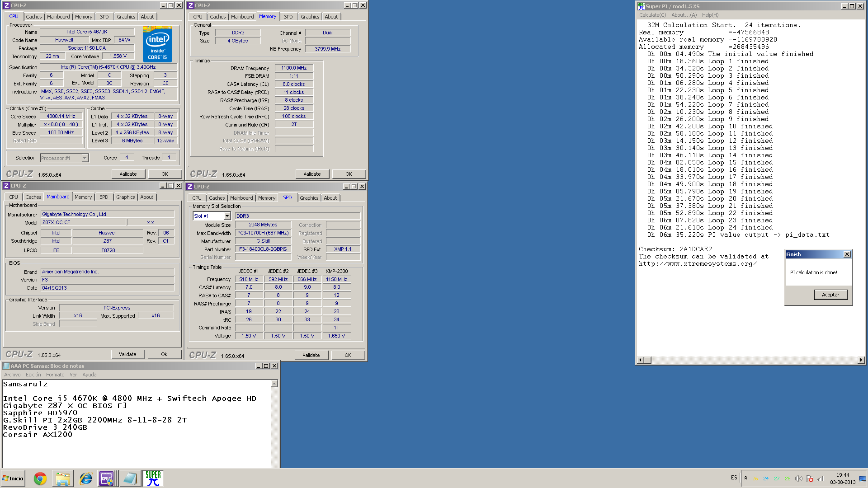The image size is (868, 488).
Task: Click OK in the Memory tab window
Action: (x=349, y=174)
